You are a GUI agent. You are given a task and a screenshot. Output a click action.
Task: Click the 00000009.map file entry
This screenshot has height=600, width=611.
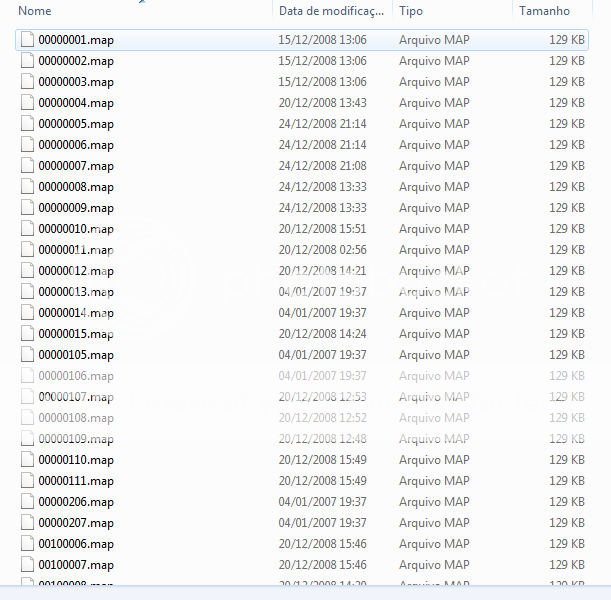76,208
